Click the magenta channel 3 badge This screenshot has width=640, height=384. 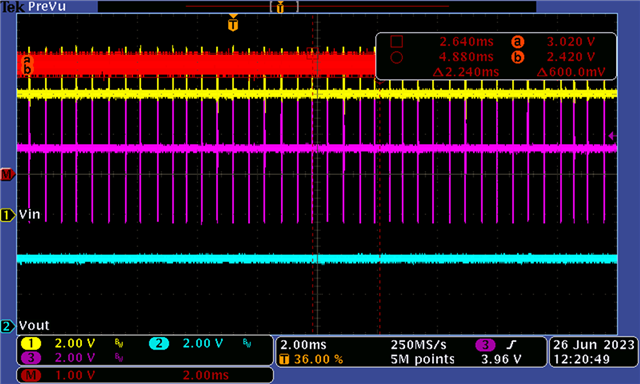tap(31, 358)
